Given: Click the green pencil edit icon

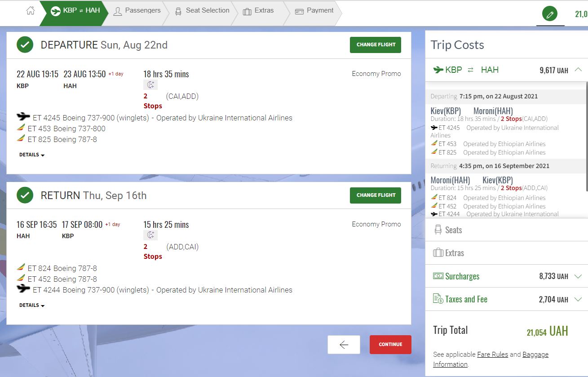Looking at the screenshot, I should pyautogui.click(x=549, y=14).
